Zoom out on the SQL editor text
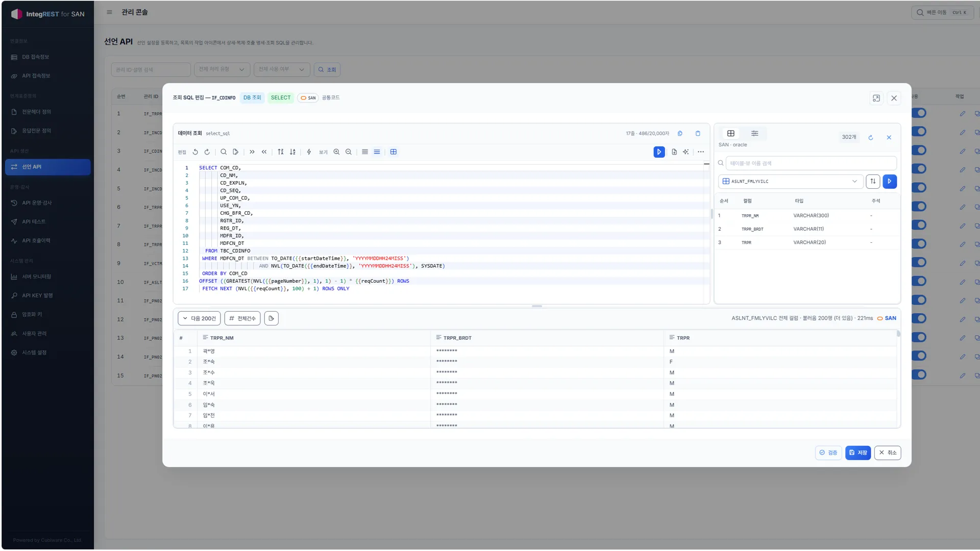The width and height of the screenshot is (980, 551). pyautogui.click(x=349, y=152)
